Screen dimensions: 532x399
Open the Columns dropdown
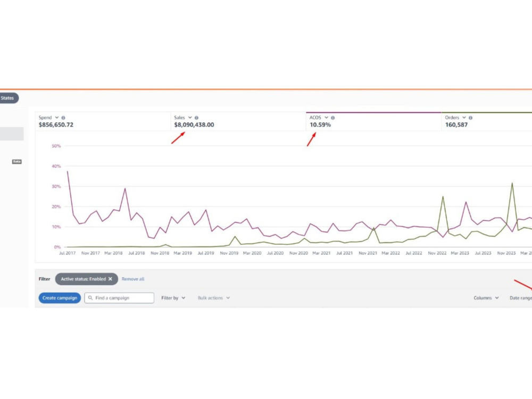coord(486,298)
